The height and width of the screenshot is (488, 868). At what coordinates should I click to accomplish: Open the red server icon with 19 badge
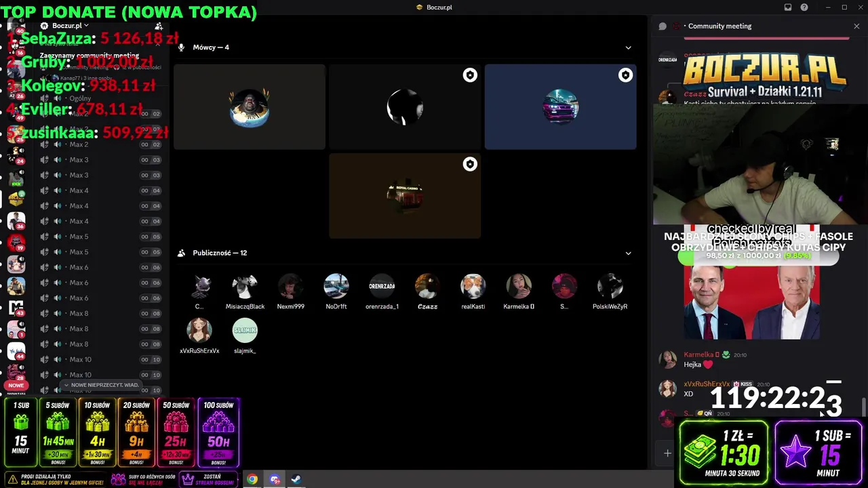(16, 242)
